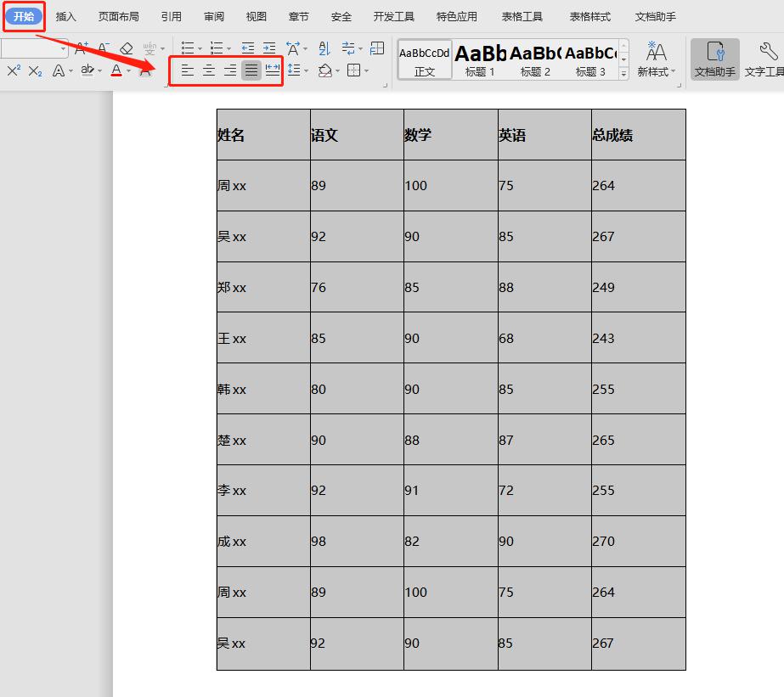Switch to the 引用 References tab
This screenshot has height=697, width=784.
point(171,16)
